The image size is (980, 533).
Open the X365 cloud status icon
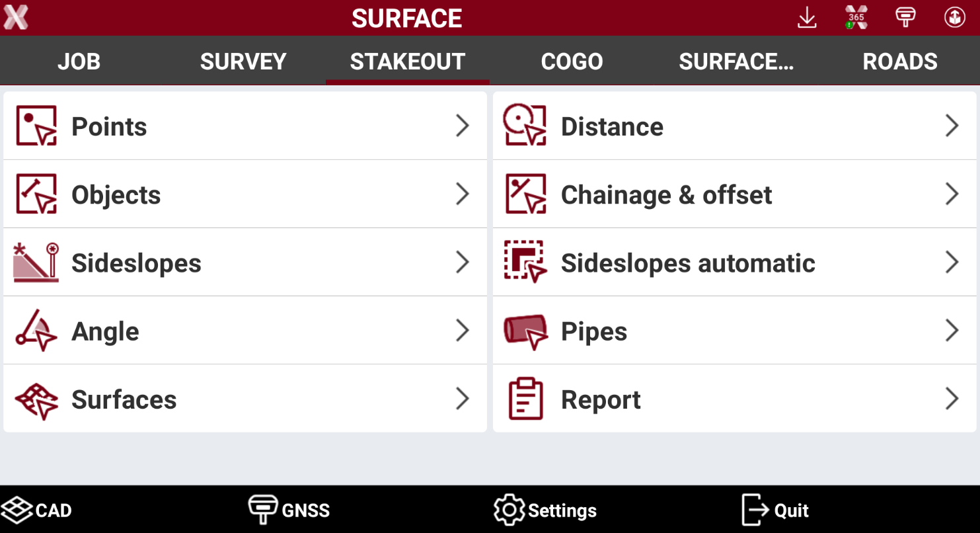point(856,18)
